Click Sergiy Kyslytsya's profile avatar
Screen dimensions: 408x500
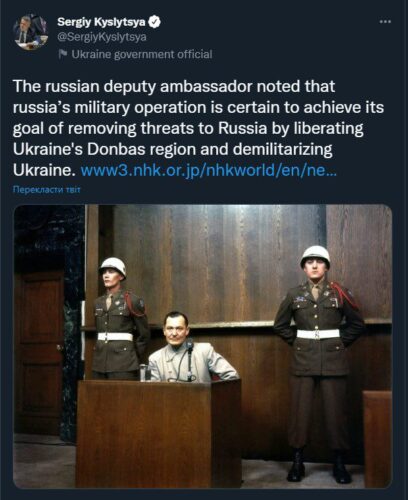pos(31,32)
